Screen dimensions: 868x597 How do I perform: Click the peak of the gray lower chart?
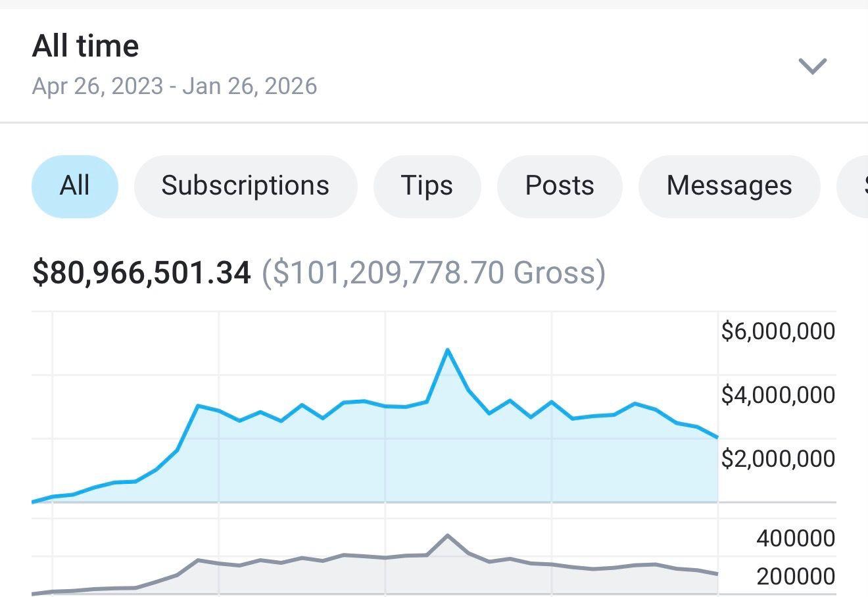[448, 536]
